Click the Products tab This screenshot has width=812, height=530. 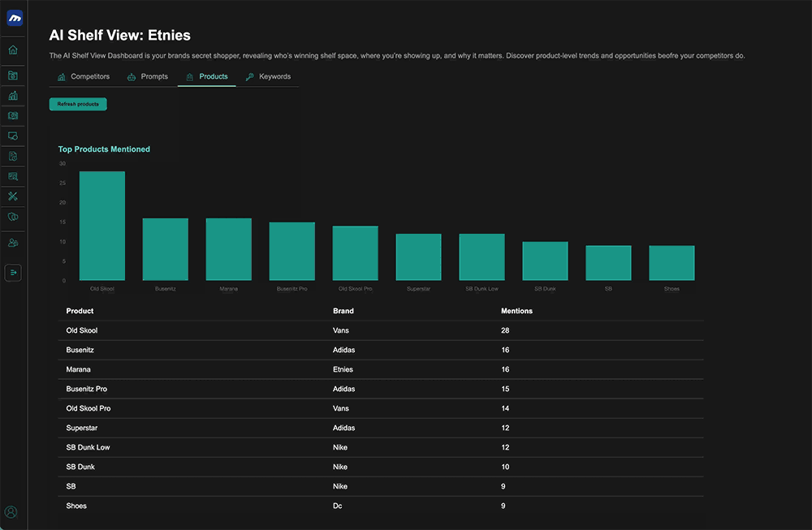pyautogui.click(x=207, y=77)
